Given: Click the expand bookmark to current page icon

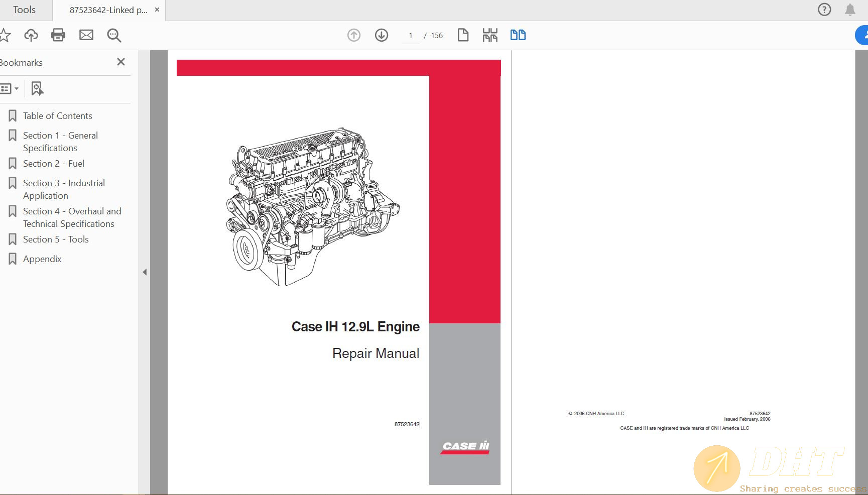Looking at the screenshot, I should point(37,88).
